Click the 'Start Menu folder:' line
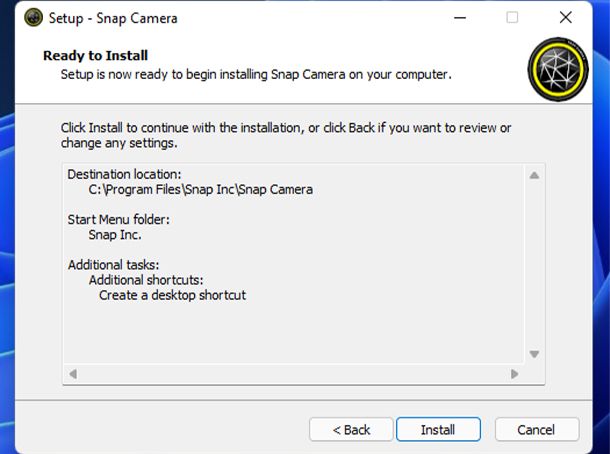The width and height of the screenshot is (610, 454). [119, 219]
